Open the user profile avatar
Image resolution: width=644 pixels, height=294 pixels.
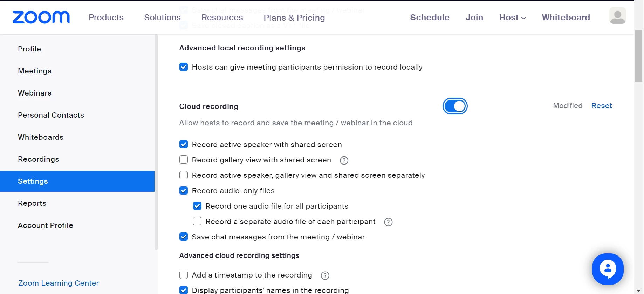[x=618, y=16]
